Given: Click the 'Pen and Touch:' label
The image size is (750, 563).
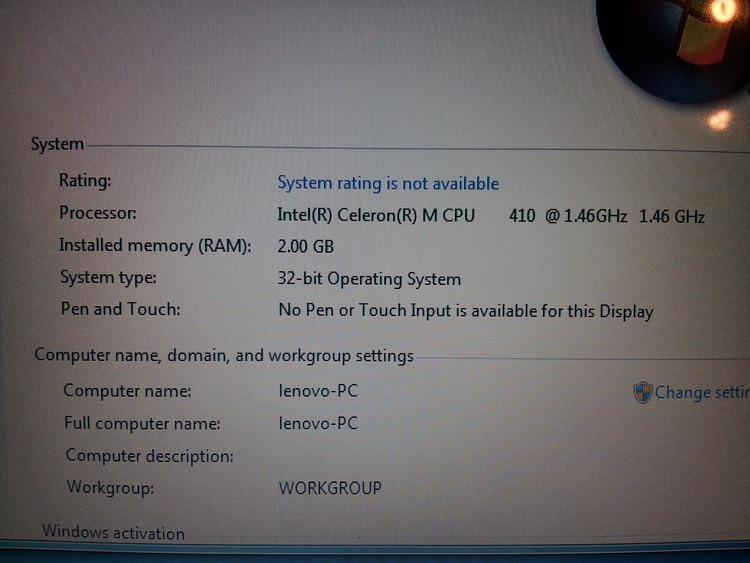Looking at the screenshot, I should pyautogui.click(x=121, y=309).
